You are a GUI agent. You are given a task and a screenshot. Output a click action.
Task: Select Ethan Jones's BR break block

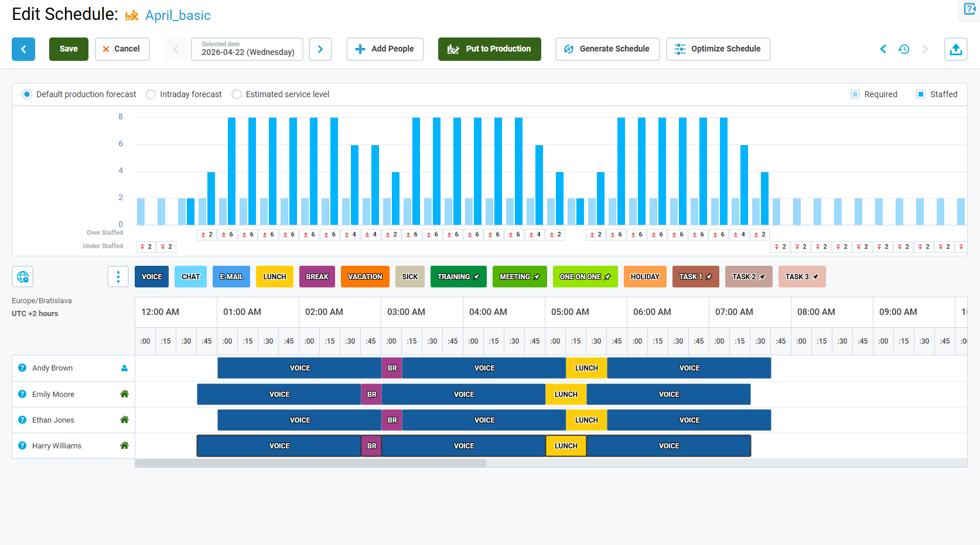click(x=392, y=420)
